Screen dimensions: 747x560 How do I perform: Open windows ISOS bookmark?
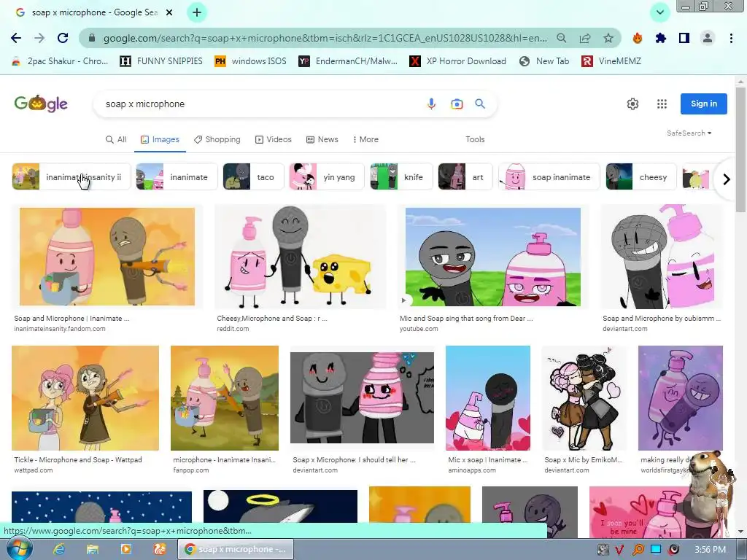[x=250, y=61]
